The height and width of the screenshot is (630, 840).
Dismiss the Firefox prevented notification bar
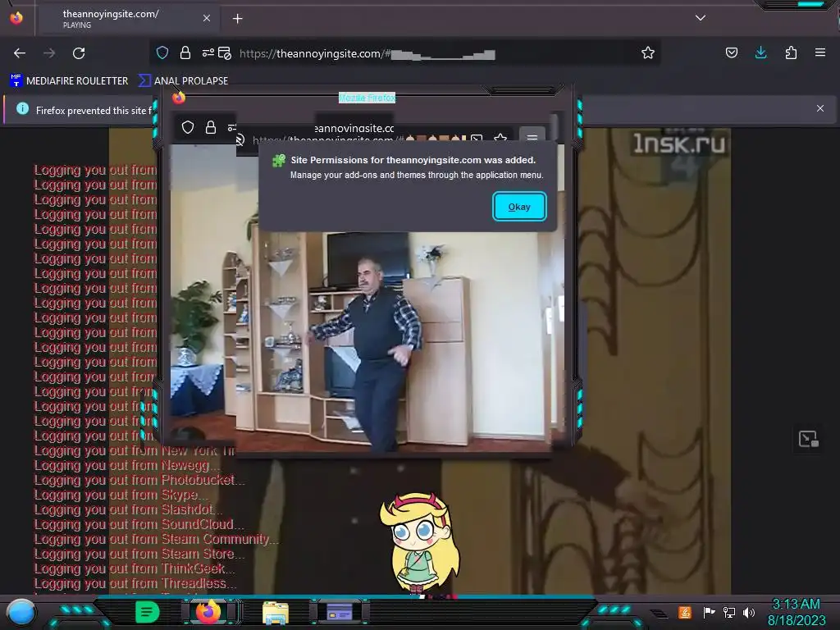(x=820, y=108)
